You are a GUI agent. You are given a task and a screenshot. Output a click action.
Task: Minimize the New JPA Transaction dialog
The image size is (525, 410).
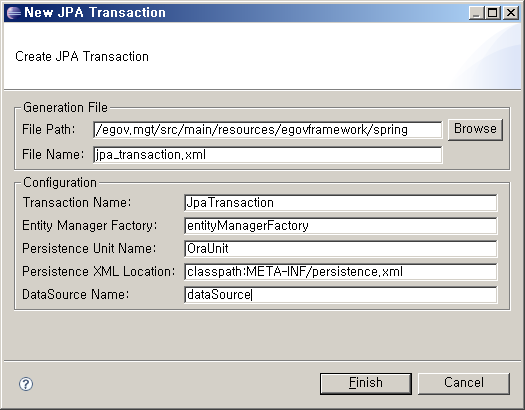click(476, 13)
